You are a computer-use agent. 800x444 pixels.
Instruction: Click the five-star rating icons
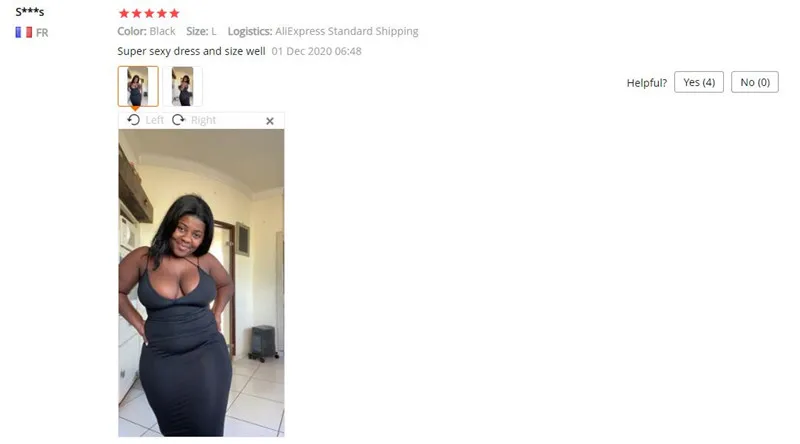(149, 13)
